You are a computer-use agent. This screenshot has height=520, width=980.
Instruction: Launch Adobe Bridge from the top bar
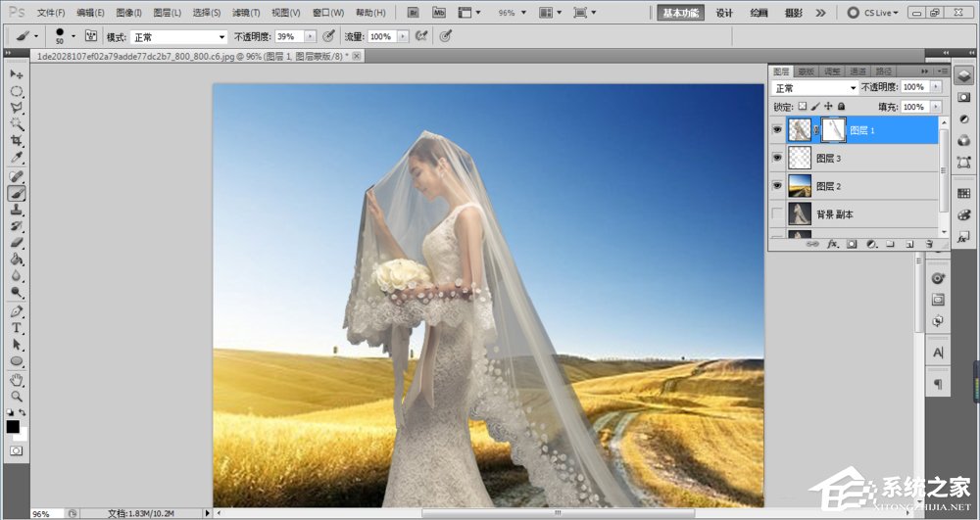pos(414,13)
